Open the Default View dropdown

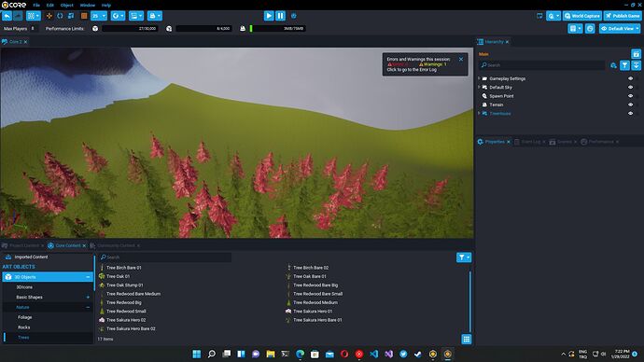(620, 28)
